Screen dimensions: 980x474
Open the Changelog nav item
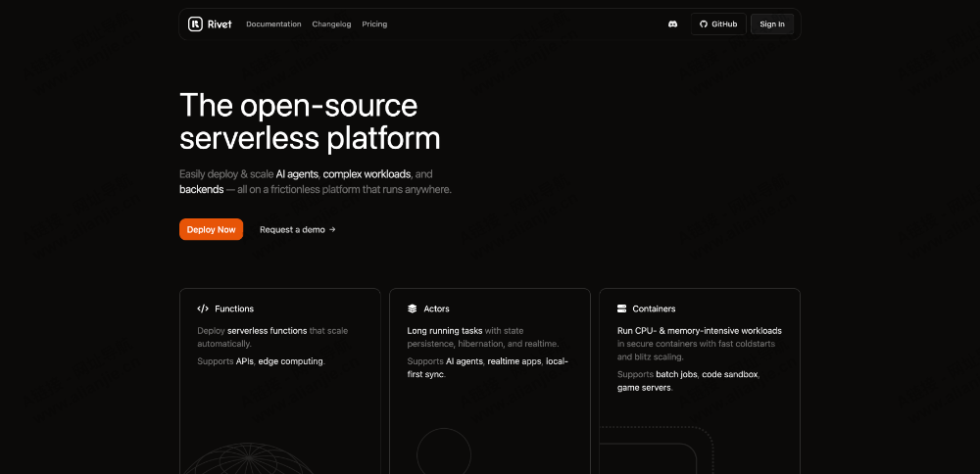tap(331, 24)
